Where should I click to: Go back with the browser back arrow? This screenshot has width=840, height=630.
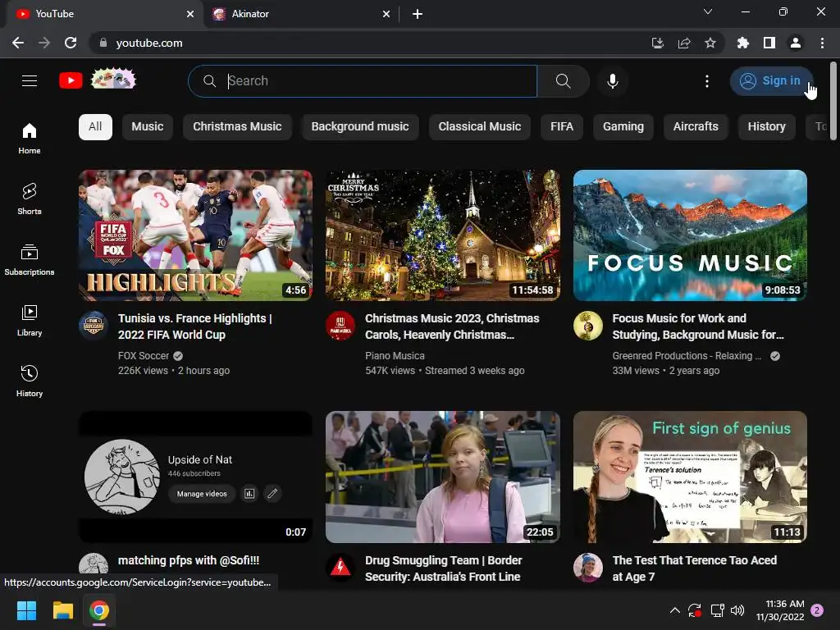18,43
